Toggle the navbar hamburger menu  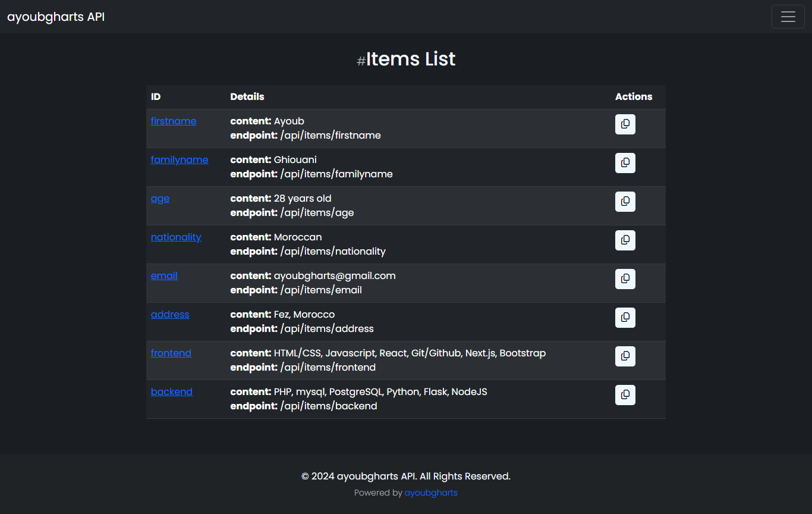coord(788,17)
